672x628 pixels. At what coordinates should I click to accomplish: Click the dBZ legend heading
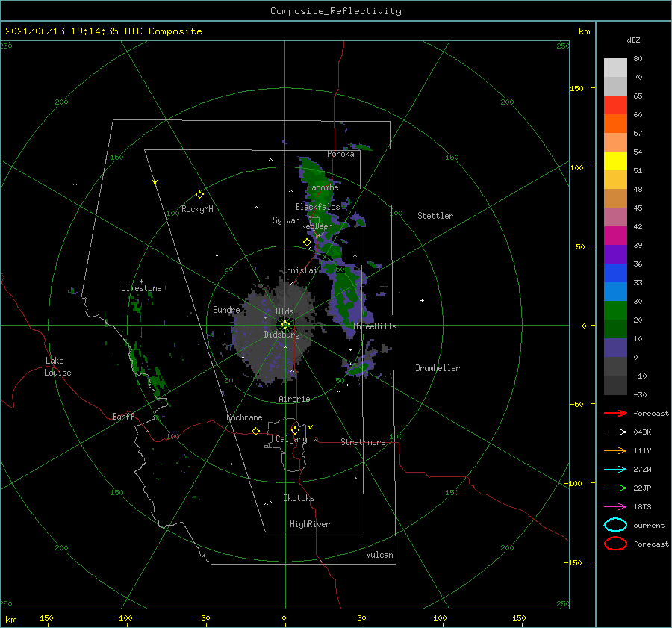pos(633,40)
